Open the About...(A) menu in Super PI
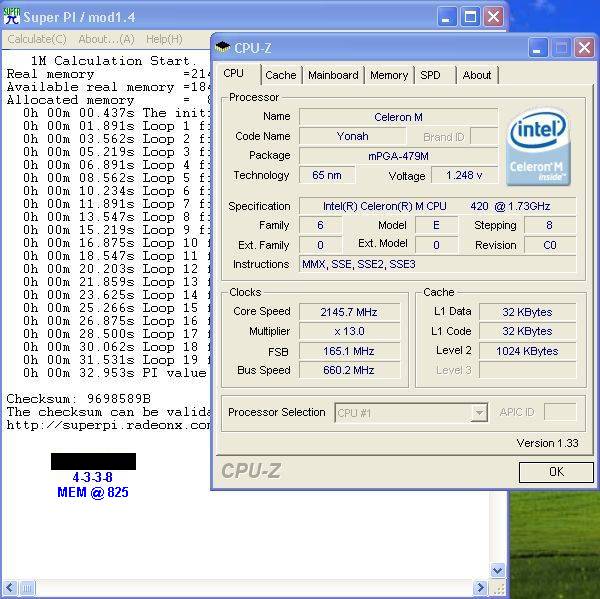The width and height of the screenshot is (600, 599). click(x=106, y=39)
